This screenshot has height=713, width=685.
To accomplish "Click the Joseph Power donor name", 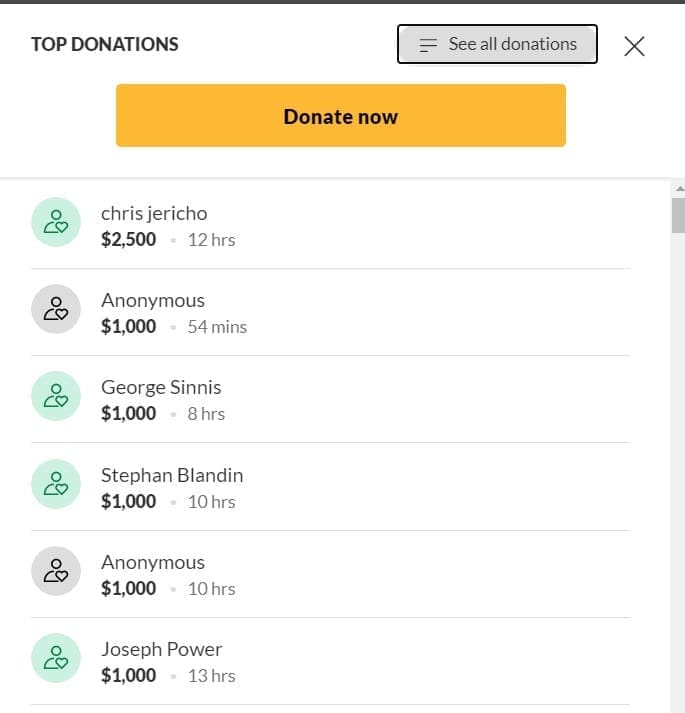I will pos(161,649).
